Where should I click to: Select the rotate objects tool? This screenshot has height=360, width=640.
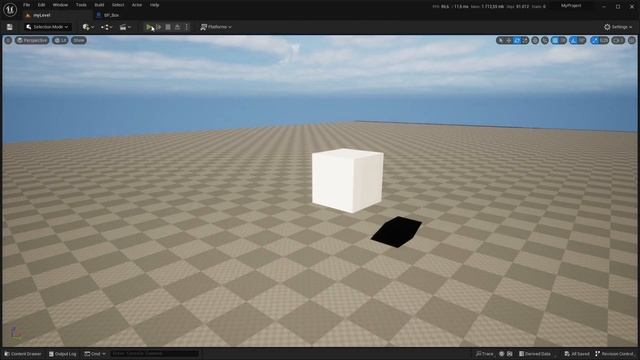click(517, 40)
